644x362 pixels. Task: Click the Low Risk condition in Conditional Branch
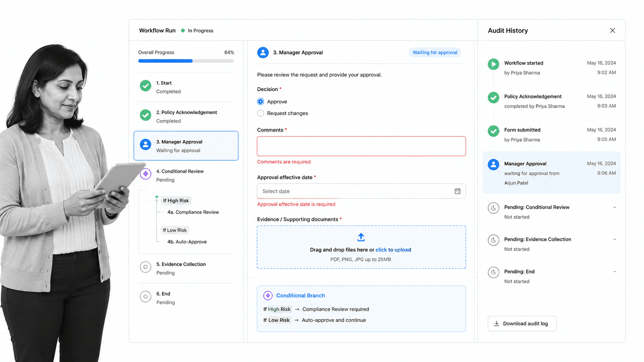coord(279,320)
